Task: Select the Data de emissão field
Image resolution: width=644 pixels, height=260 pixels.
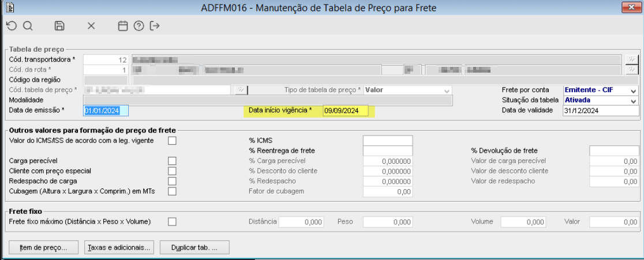Action: click(x=106, y=110)
